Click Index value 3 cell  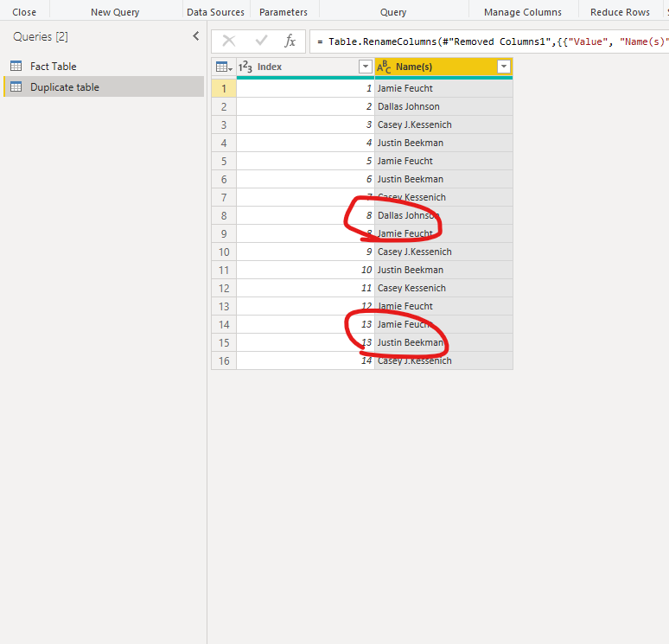pyautogui.click(x=305, y=124)
